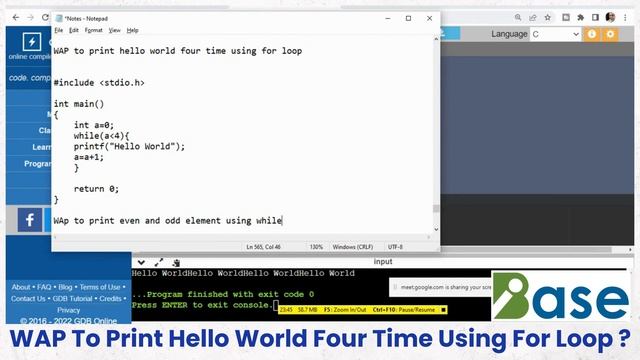Click the orange info button beside Language
Viewport: 640px width, 360px height.
coord(592,34)
